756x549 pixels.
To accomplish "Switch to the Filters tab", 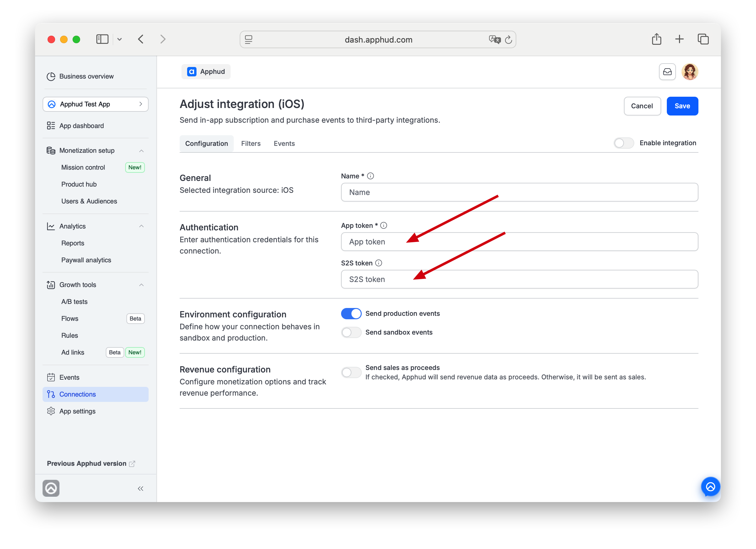I will tap(251, 144).
